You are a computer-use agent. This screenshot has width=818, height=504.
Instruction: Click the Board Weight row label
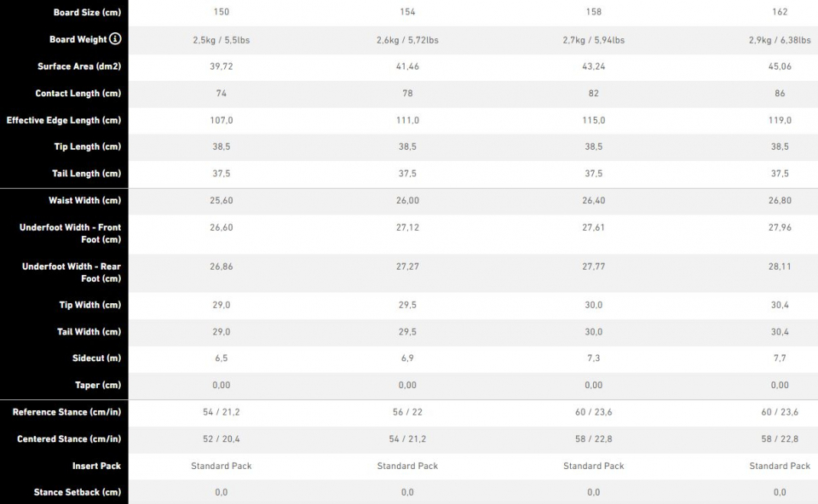click(x=78, y=39)
